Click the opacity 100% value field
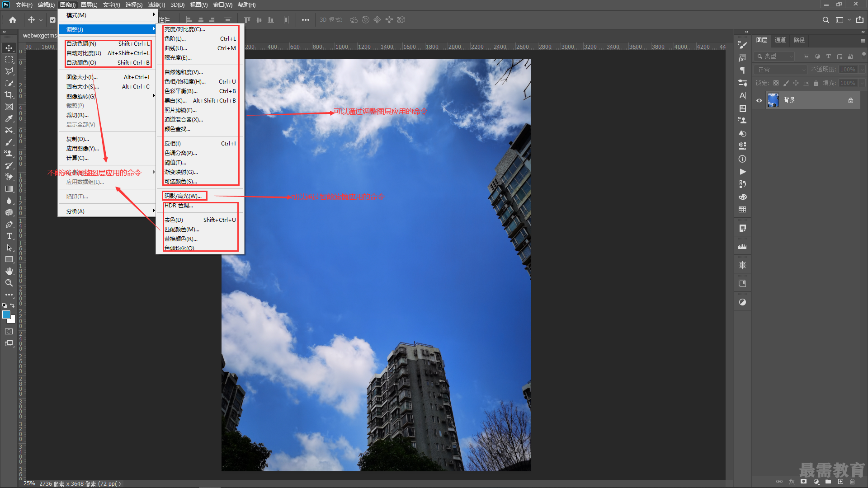Image resolution: width=868 pixels, height=488 pixels. tap(848, 70)
